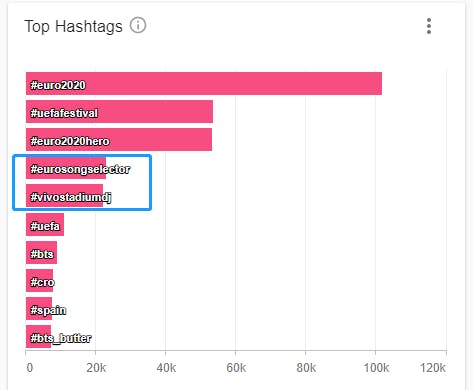The height and width of the screenshot is (390, 473).
Task: Click the 0 axis label
Action: (x=30, y=368)
